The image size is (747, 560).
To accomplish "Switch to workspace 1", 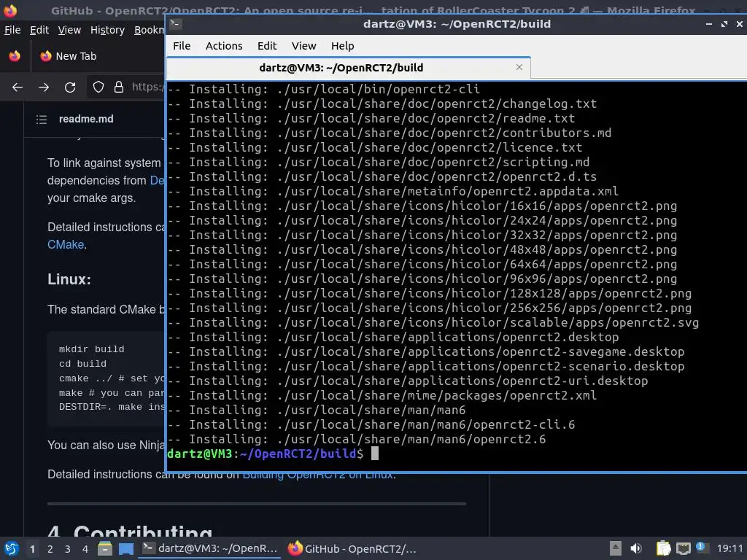I will (x=32, y=549).
